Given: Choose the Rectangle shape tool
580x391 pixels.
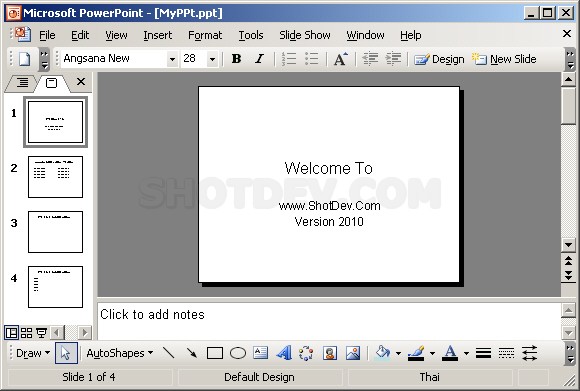Looking at the screenshot, I should [215, 353].
